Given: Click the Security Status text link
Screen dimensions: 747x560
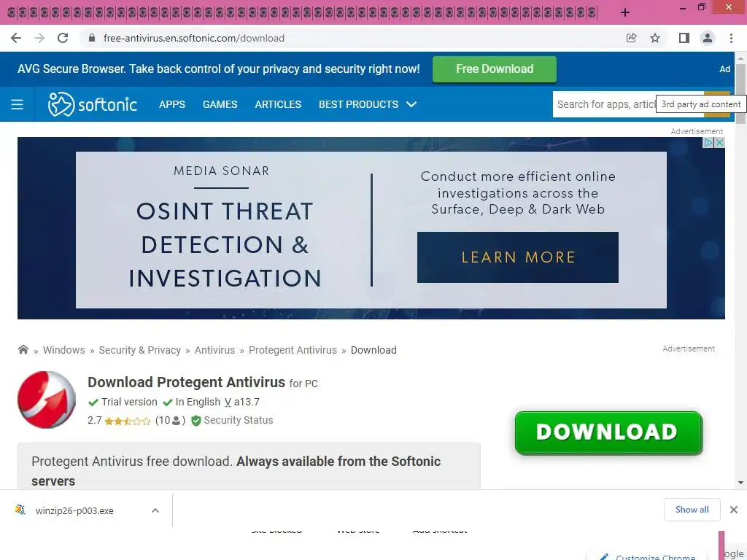Looking at the screenshot, I should tap(239, 420).
